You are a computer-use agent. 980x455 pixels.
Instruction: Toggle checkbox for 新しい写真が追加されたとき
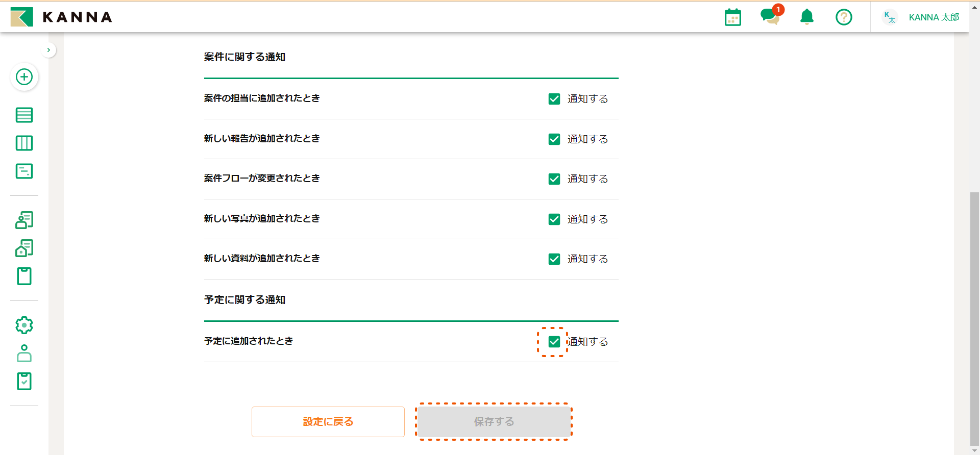554,219
